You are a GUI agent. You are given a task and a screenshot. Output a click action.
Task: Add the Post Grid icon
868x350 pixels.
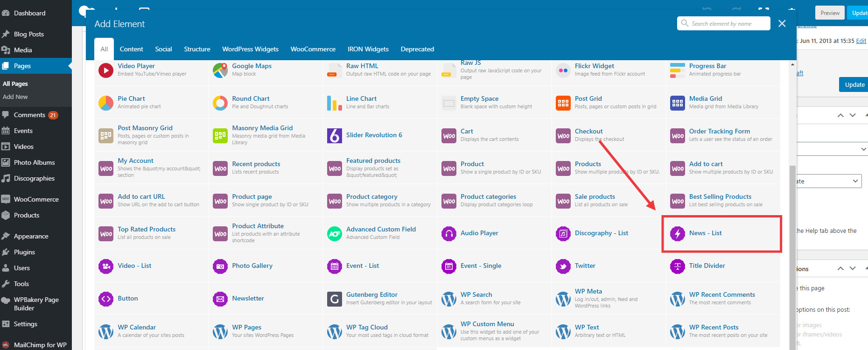[x=563, y=103]
